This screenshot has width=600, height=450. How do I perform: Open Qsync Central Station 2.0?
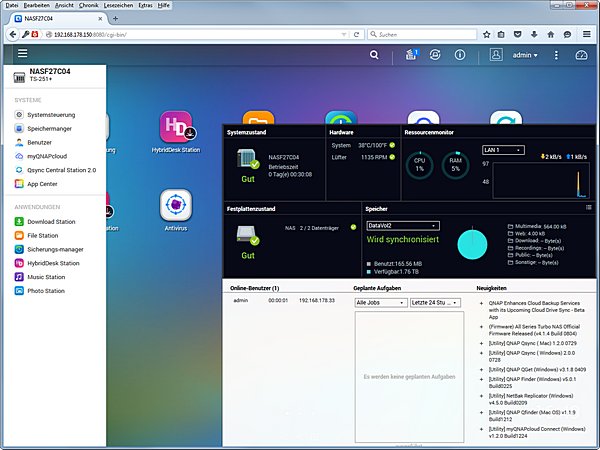pyautogui.click(x=55, y=170)
